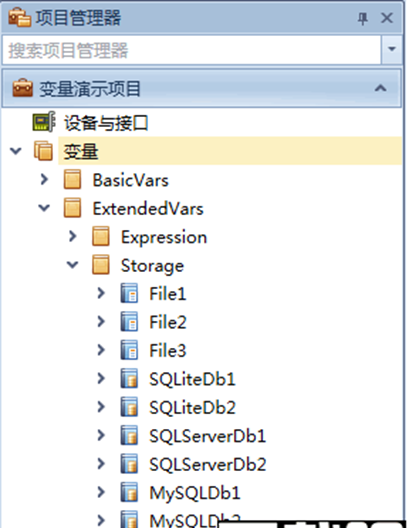Screen dimensions: 409x528
Task: Click the briefcase icon beside 变量演示项目
Action: tap(23, 88)
